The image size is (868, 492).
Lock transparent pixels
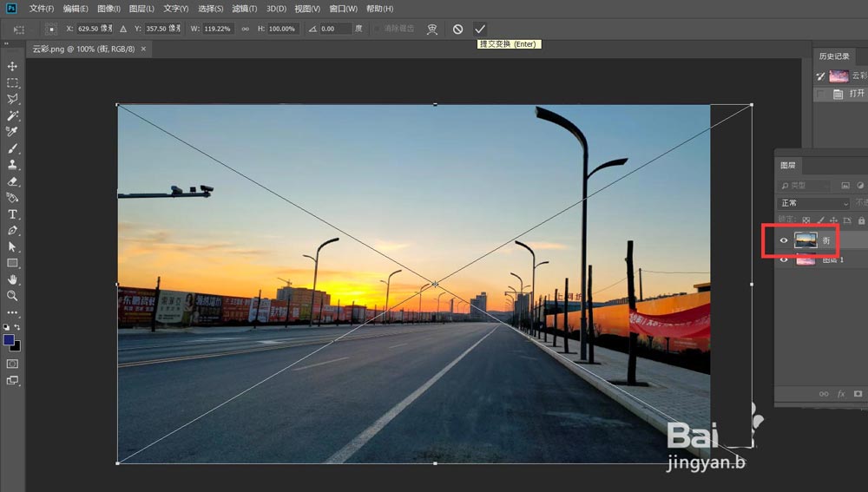806,220
